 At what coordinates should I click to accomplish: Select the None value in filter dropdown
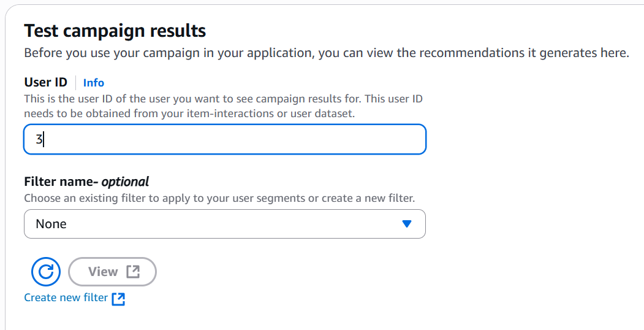(51, 224)
